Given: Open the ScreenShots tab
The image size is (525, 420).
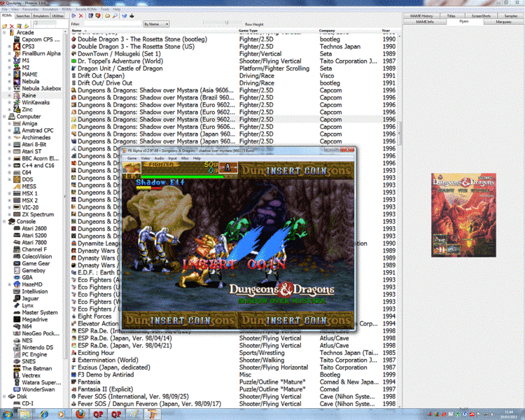Looking at the screenshot, I should (x=481, y=15).
